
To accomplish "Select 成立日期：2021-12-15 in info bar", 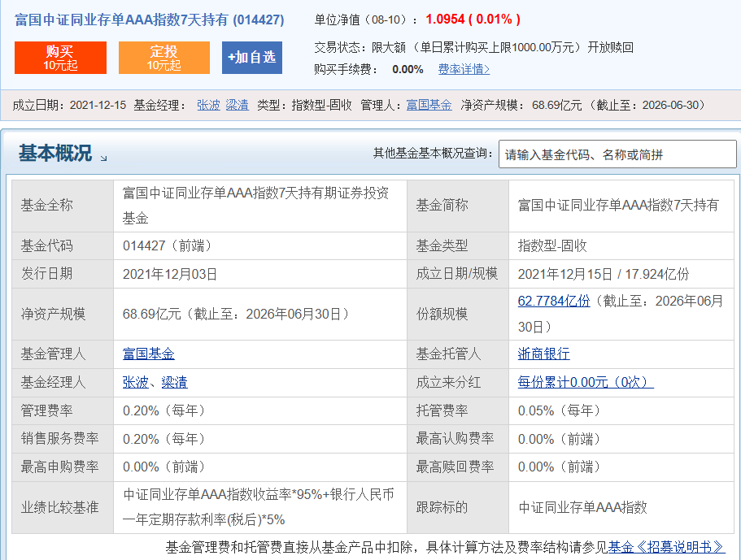I will 69,105.
